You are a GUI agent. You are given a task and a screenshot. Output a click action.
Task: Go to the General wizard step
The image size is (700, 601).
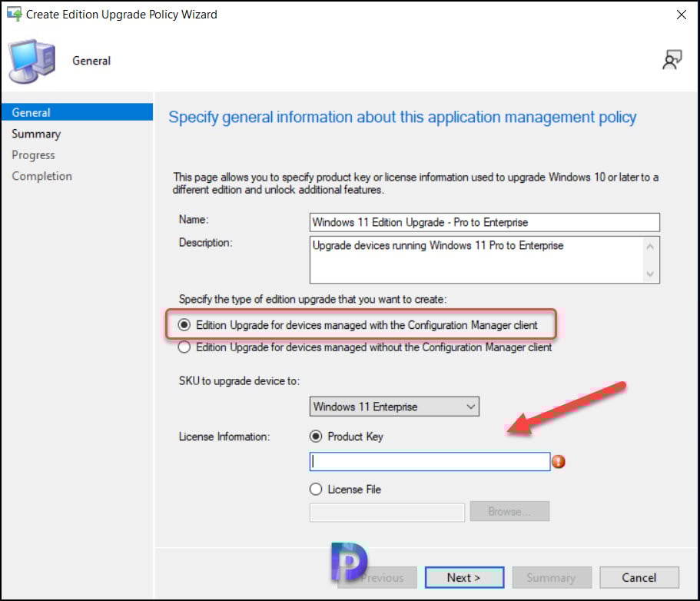tap(77, 112)
